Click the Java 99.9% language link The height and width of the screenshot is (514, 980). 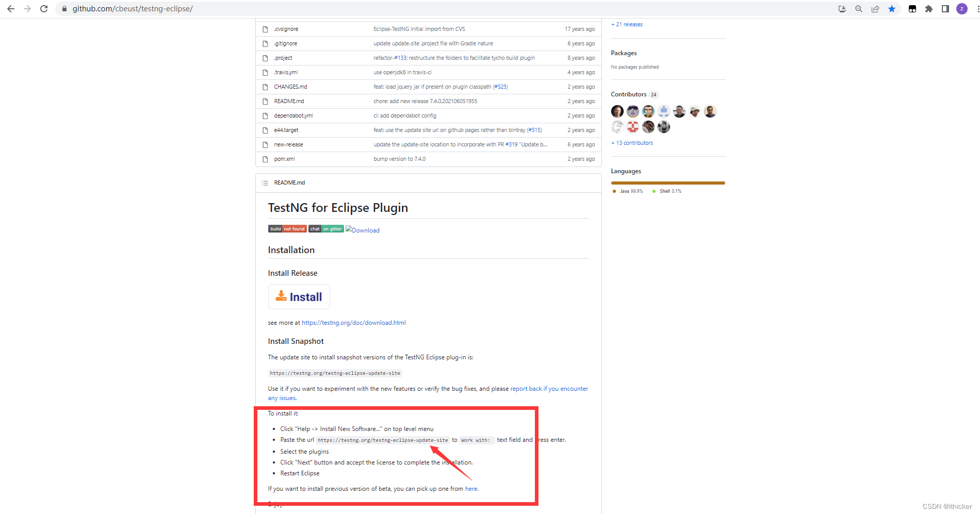(x=628, y=191)
